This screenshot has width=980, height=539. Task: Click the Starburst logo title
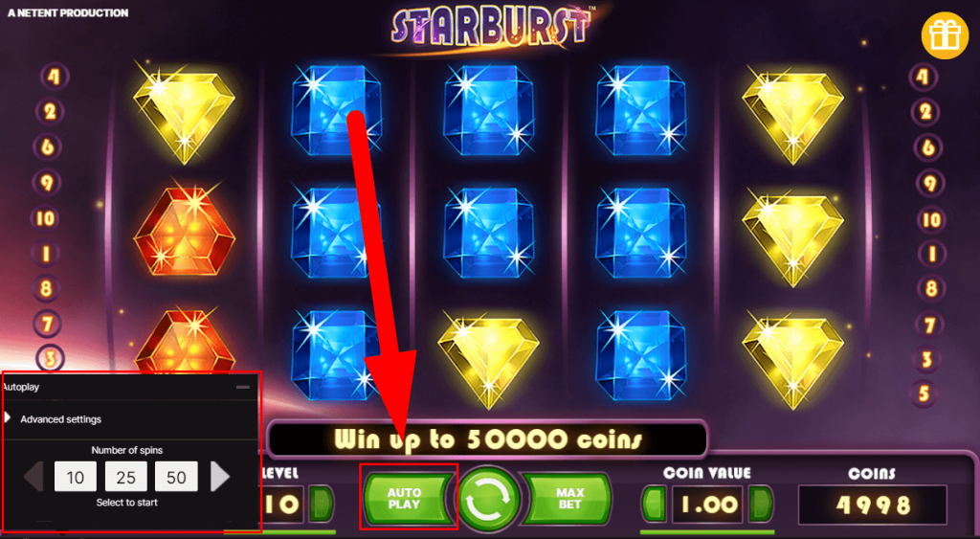[491, 26]
